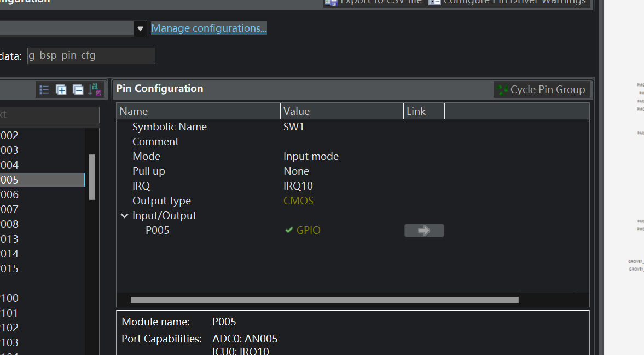Select the pin ending in 015
Viewport: 644px width, 355px height.
pyautogui.click(x=42, y=268)
